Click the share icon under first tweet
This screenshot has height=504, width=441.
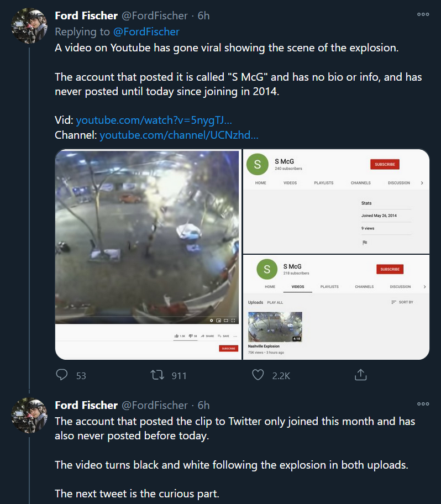coord(360,375)
